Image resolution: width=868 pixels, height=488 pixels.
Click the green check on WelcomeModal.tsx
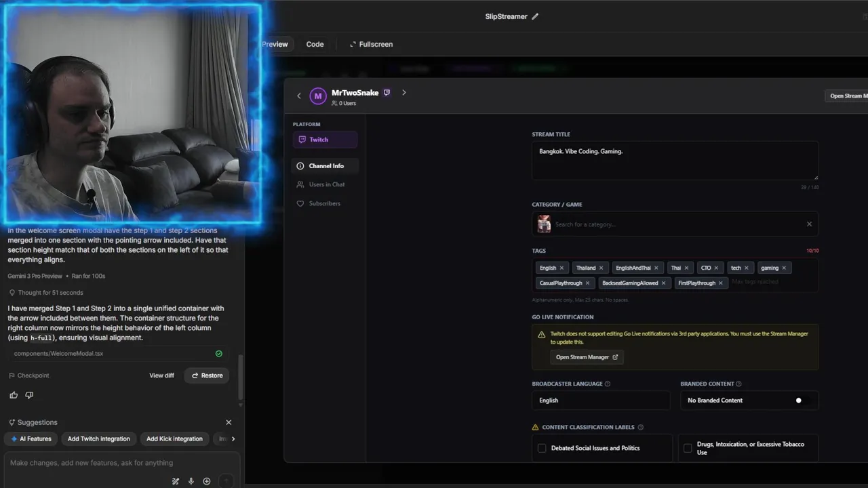click(x=219, y=354)
